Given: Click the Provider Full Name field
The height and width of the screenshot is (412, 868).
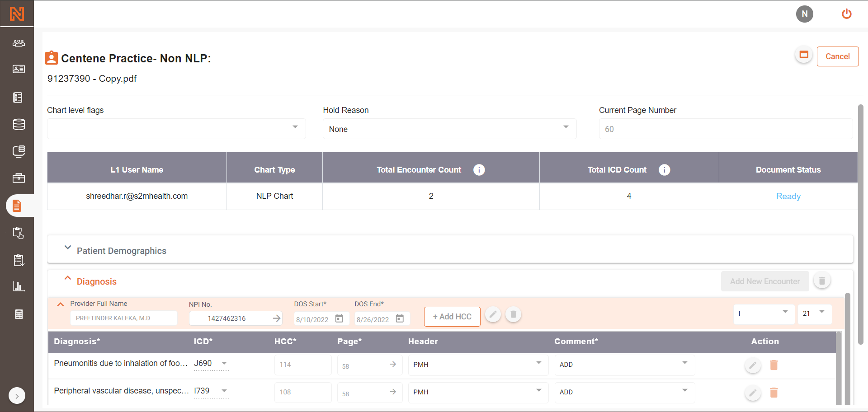Looking at the screenshot, I should 123,318.
